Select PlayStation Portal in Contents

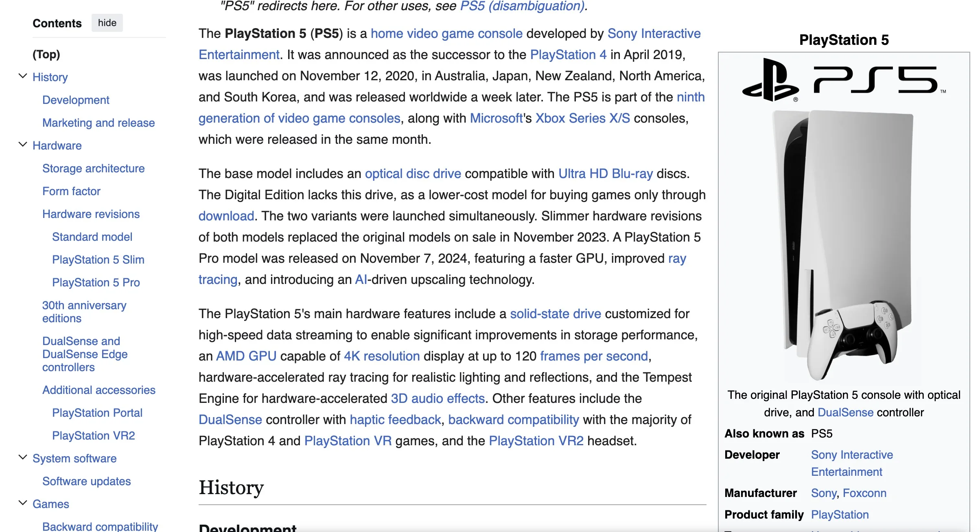point(97,413)
